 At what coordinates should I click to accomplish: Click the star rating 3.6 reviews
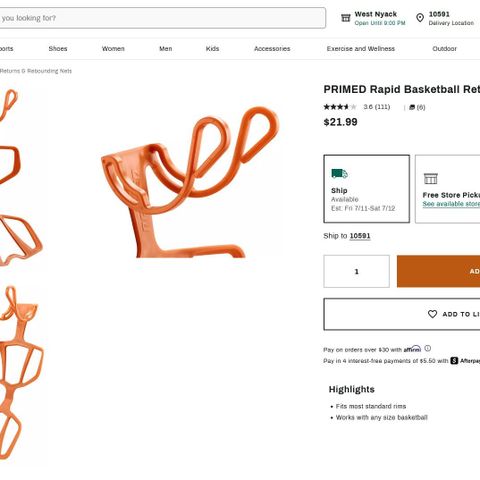(x=357, y=107)
